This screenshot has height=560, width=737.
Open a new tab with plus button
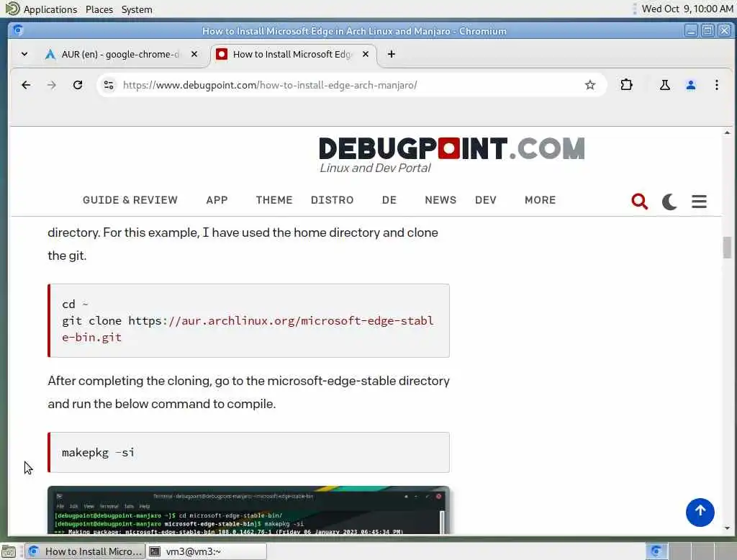(x=391, y=54)
